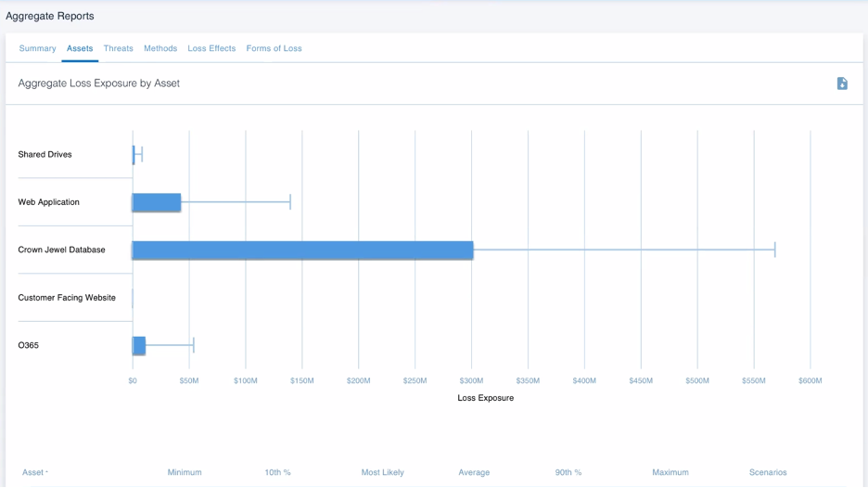Download the aggregate report via export icon
This screenshot has height=488, width=868.
coord(842,83)
